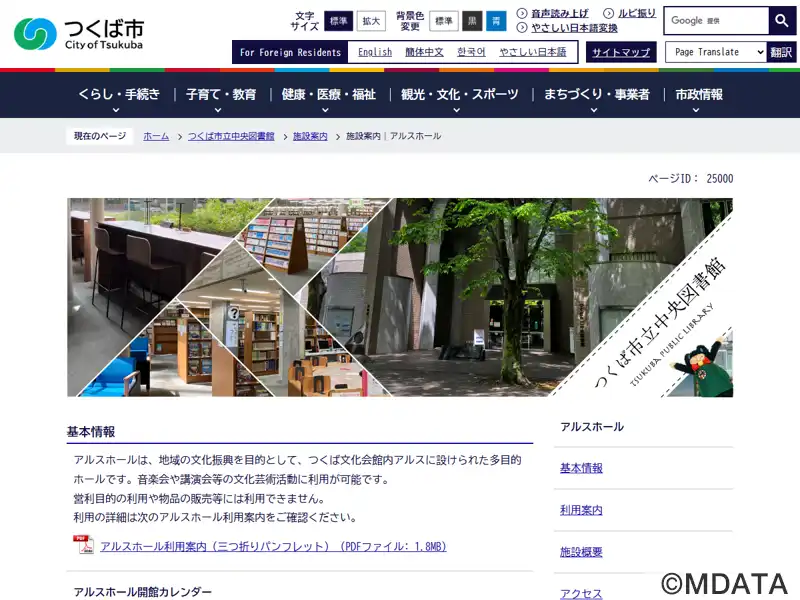This screenshot has height=600, width=800.
Task: Click chevron under くらし・手続き
Action: click(116, 110)
